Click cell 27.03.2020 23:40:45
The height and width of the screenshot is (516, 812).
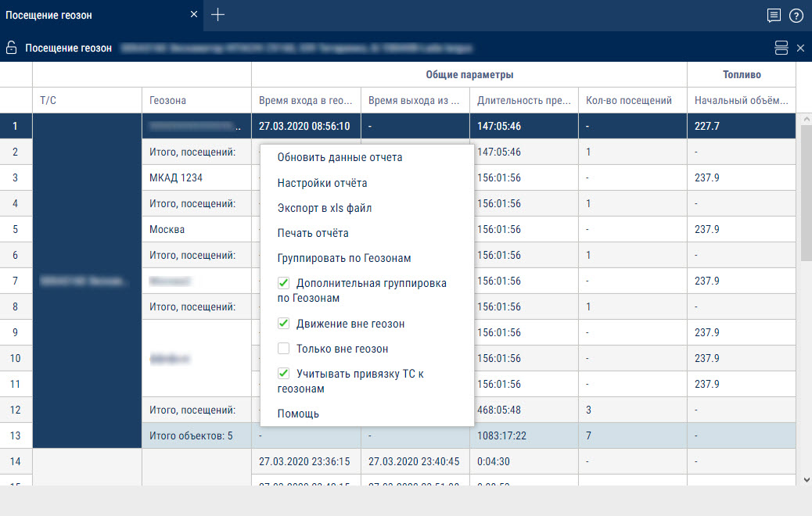[415, 461]
